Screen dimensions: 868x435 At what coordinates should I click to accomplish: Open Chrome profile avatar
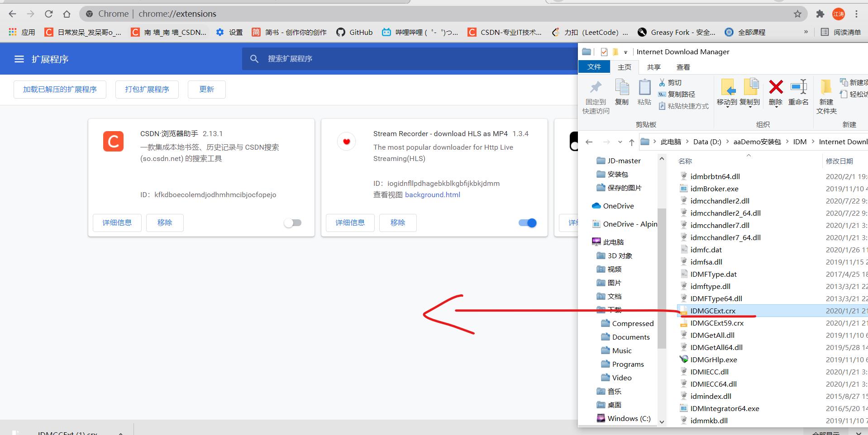(x=839, y=14)
